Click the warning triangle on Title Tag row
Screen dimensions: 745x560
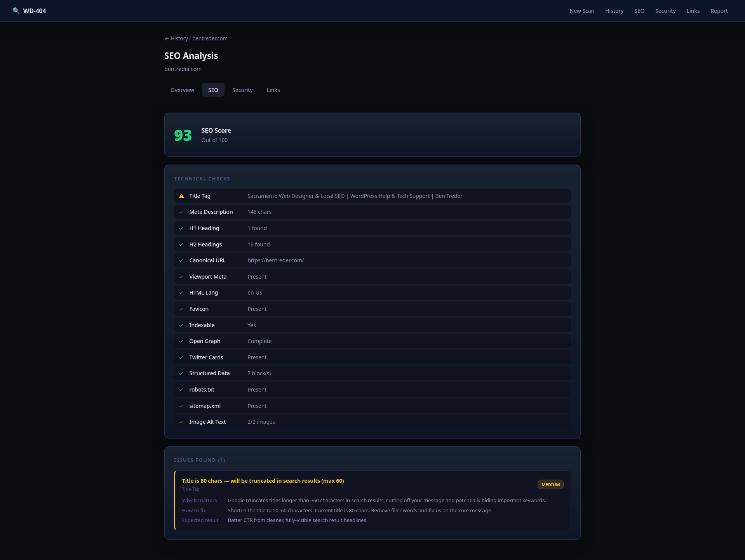click(x=181, y=196)
